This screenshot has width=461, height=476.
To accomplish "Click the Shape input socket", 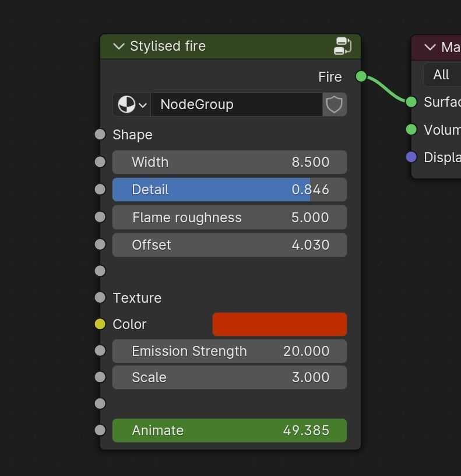I will 100,135.
